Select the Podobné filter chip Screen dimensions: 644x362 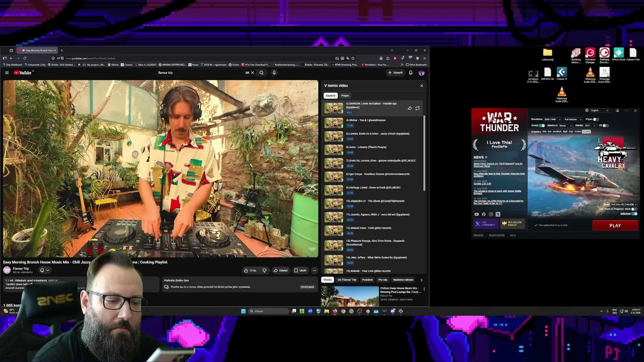pyautogui.click(x=367, y=280)
